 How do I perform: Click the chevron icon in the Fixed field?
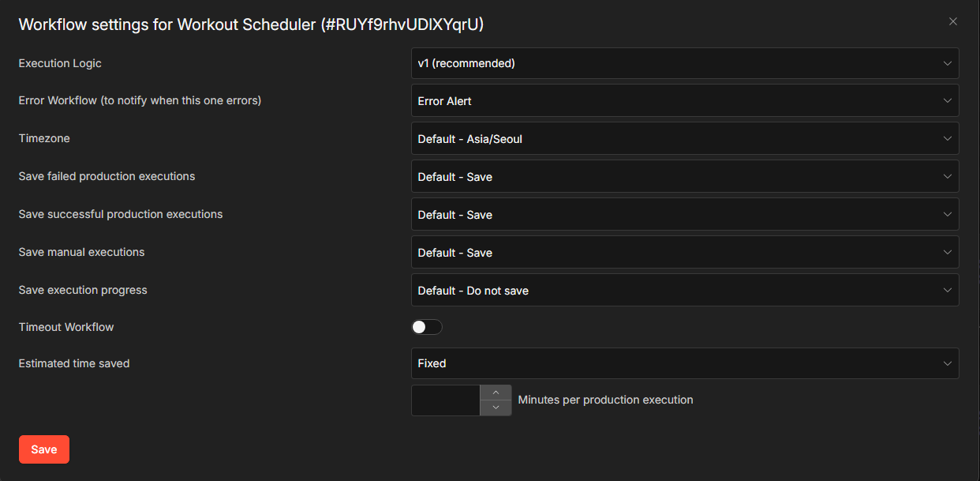coord(948,363)
